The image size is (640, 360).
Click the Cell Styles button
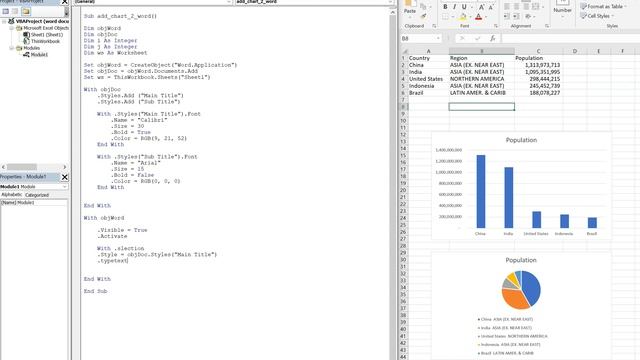597,16
